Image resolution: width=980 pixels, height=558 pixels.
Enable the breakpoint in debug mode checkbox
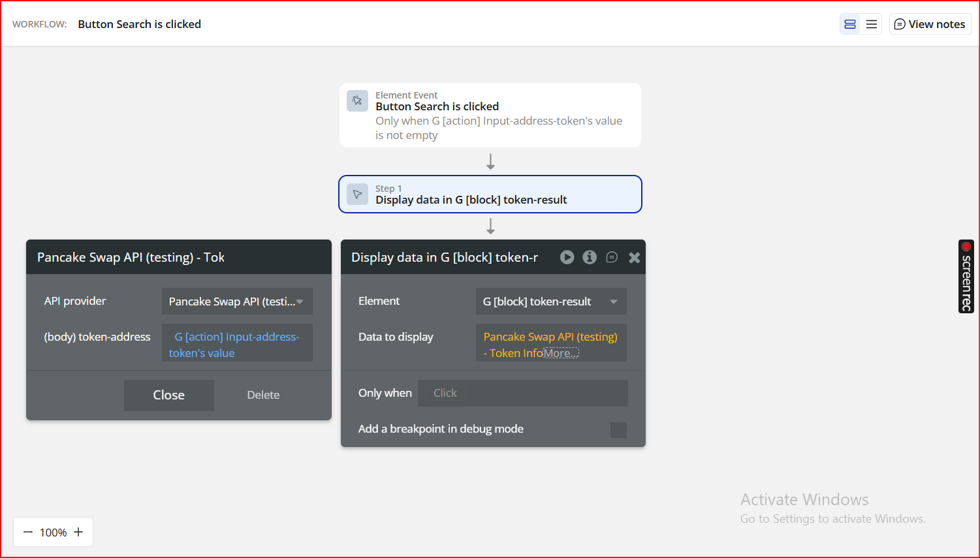[x=618, y=429]
